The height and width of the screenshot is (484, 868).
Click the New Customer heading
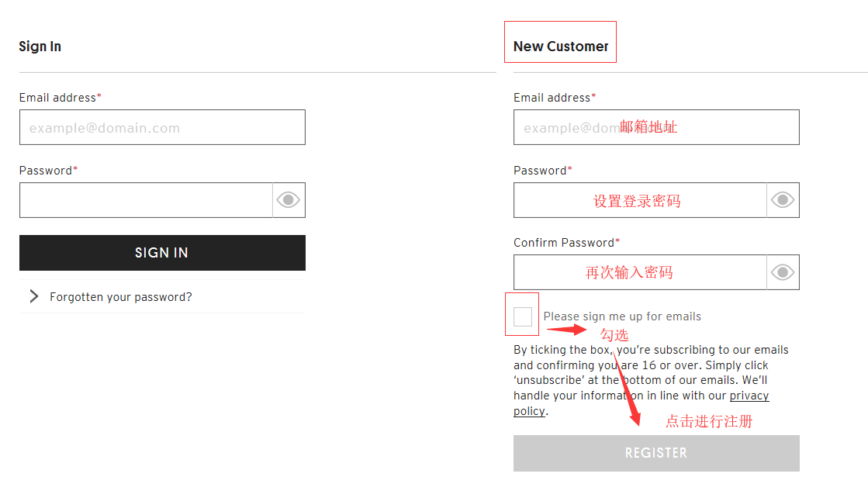561,47
